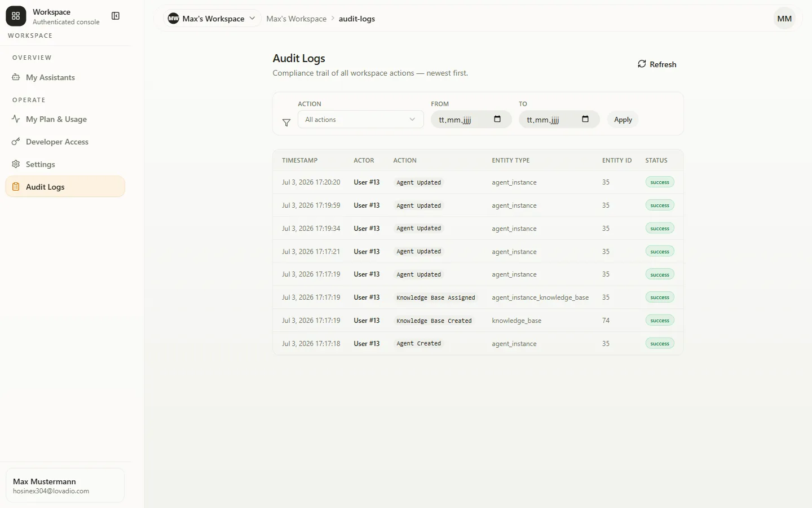The width and height of the screenshot is (812, 508).
Task: Click the Settings gear icon
Action: coord(16,164)
